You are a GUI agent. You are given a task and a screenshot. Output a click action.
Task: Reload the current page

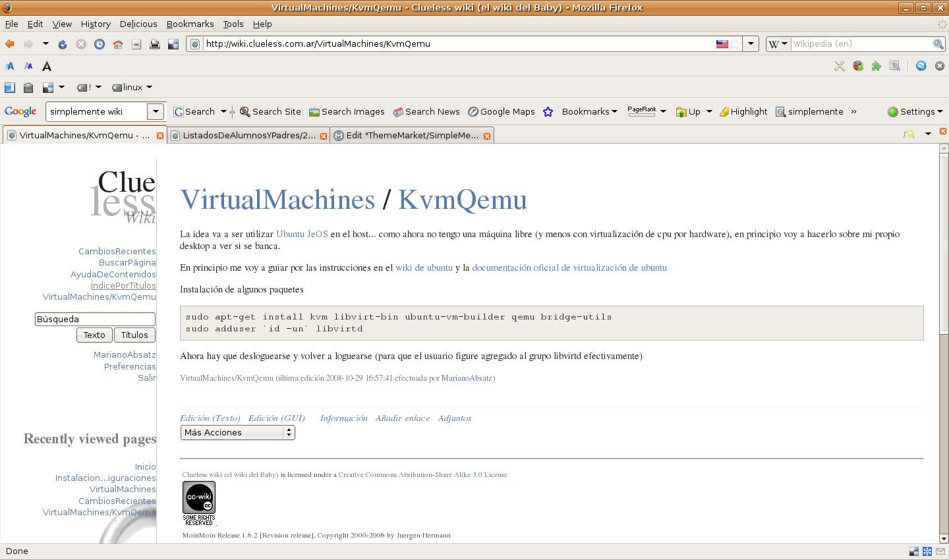coord(63,44)
